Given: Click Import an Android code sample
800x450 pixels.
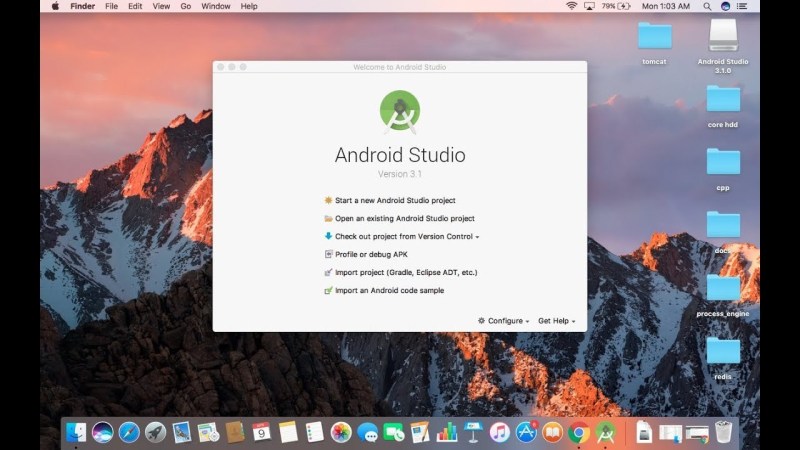Looking at the screenshot, I should [389, 290].
